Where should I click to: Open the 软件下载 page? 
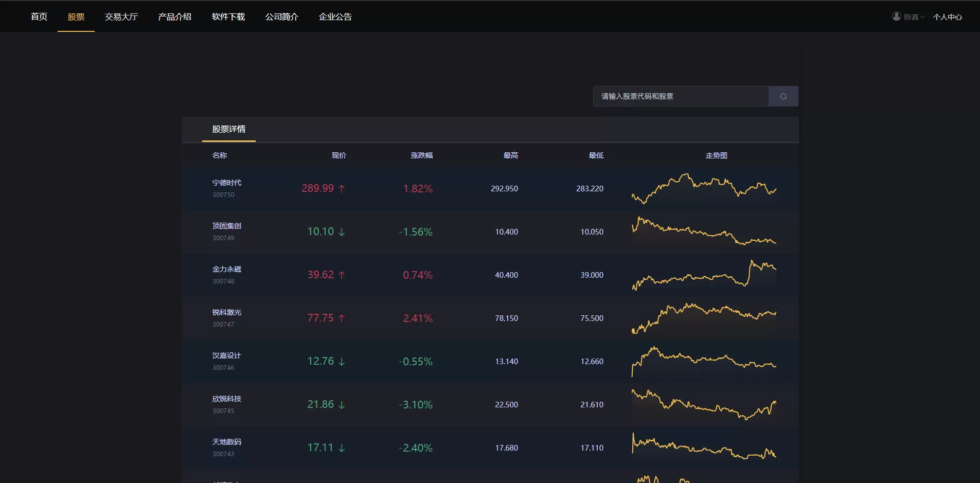click(228, 17)
